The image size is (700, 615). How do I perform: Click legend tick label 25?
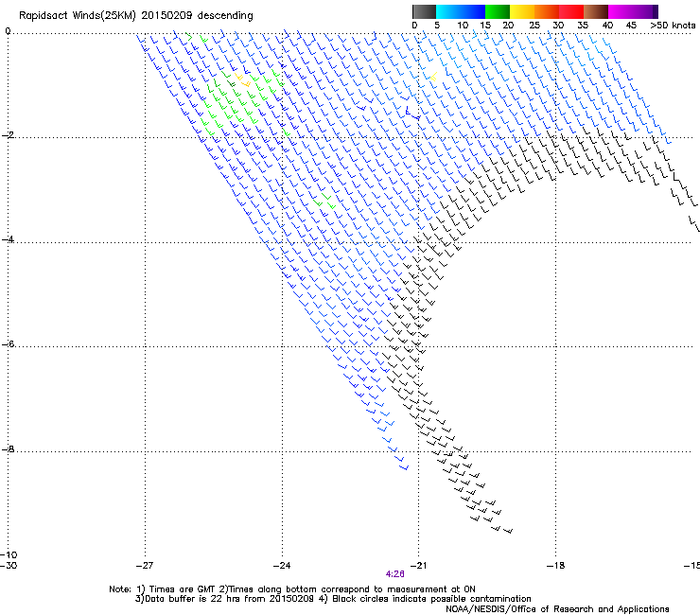(534, 26)
